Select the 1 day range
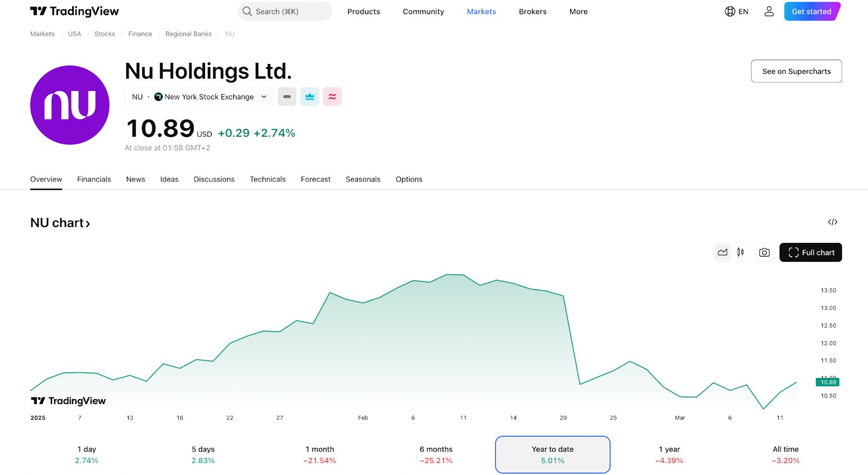This screenshot has width=868, height=475. point(87,455)
